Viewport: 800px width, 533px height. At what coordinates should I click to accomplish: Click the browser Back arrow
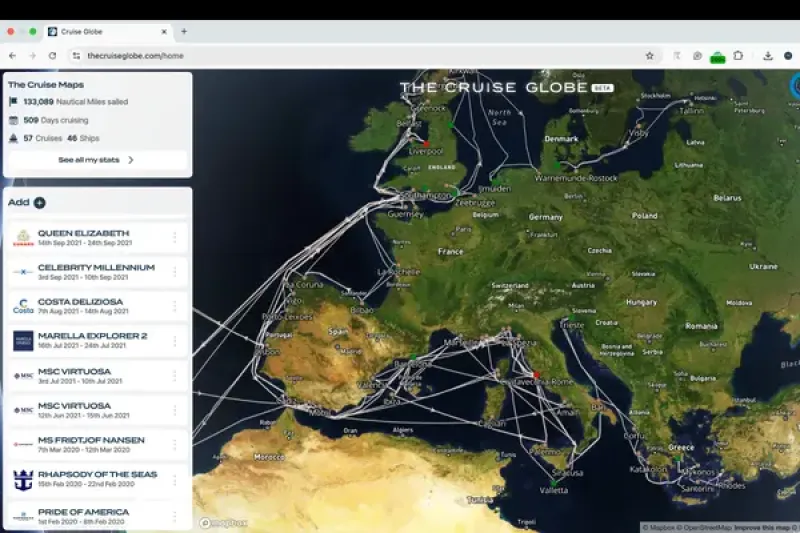pyautogui.click(x=12, y=56)
